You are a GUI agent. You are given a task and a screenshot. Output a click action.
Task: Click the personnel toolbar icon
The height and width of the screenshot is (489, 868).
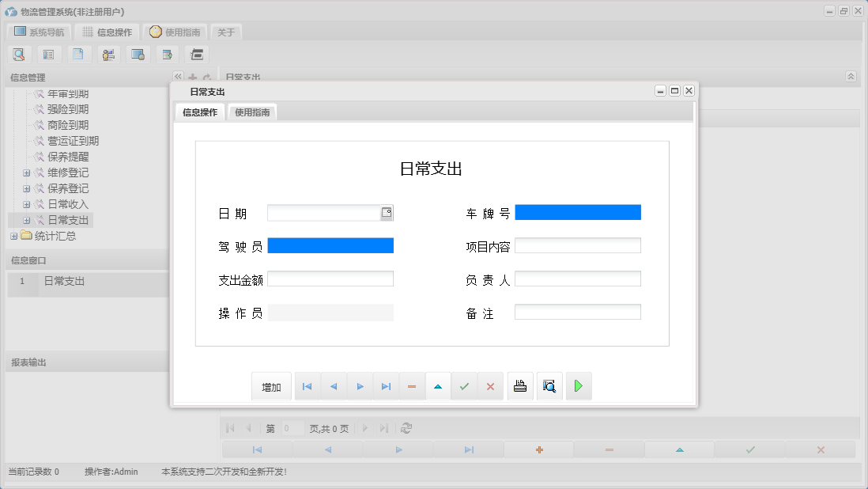108,54
